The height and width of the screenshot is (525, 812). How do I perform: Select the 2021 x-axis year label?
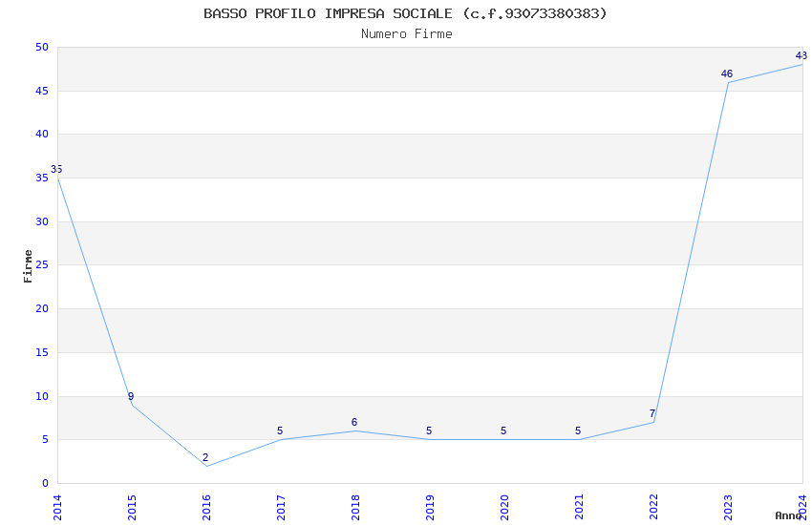point(579,508)
